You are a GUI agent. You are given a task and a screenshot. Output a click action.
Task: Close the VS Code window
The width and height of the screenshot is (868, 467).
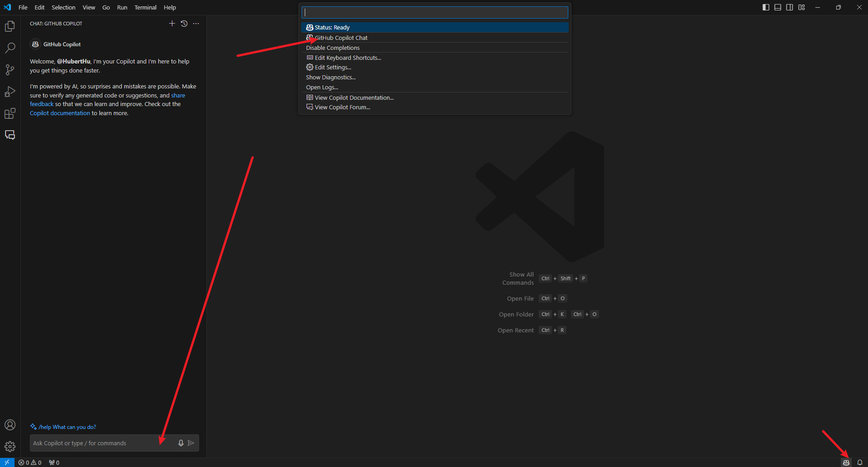859,7
